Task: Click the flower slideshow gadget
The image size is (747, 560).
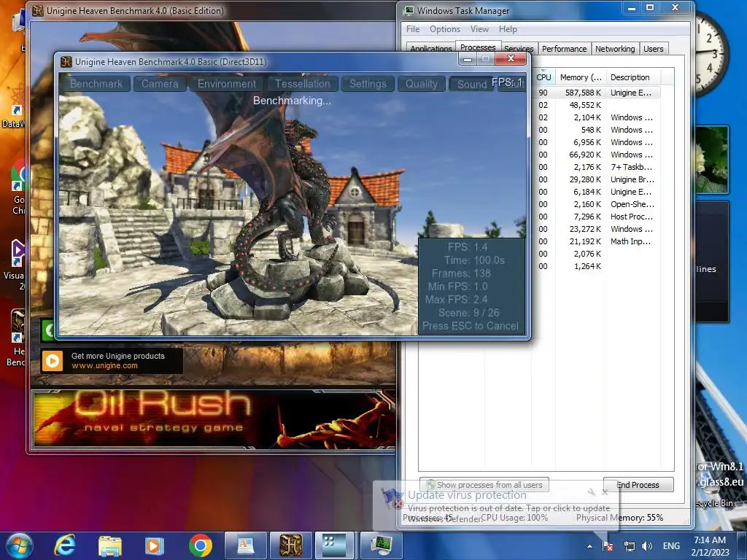Action: tap(712, 159)
